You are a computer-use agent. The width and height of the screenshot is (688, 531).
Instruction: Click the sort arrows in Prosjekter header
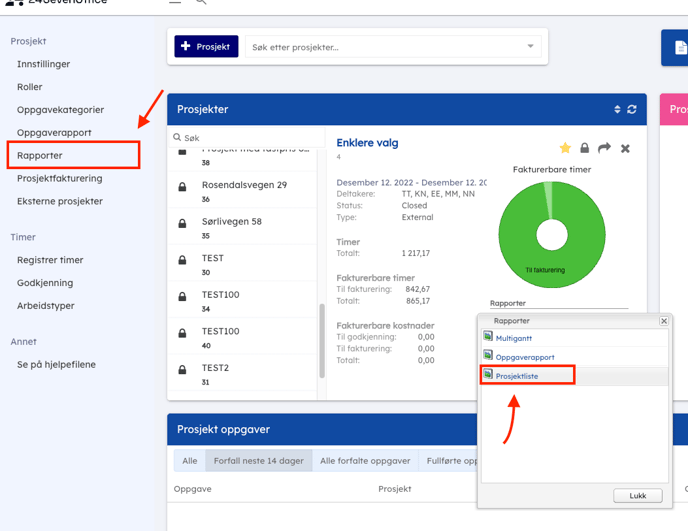click(617, 109)
